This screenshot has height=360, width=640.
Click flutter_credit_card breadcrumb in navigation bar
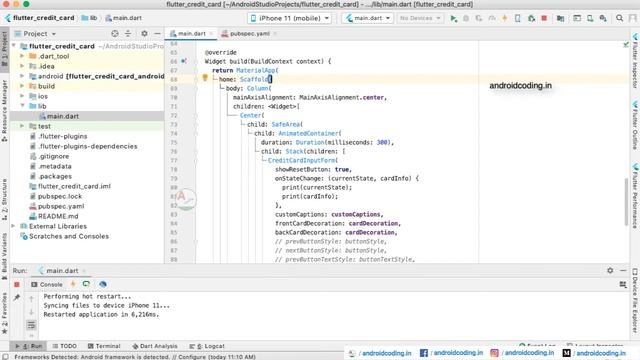pos(40,18)
